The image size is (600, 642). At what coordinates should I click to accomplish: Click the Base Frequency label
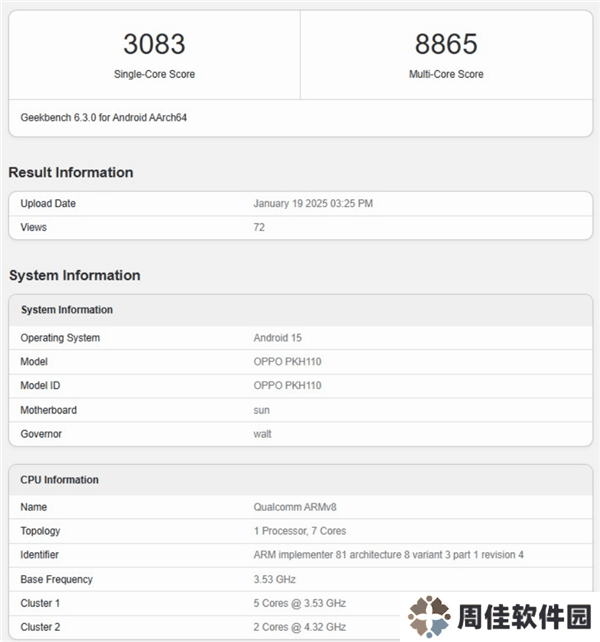(57, 579)
